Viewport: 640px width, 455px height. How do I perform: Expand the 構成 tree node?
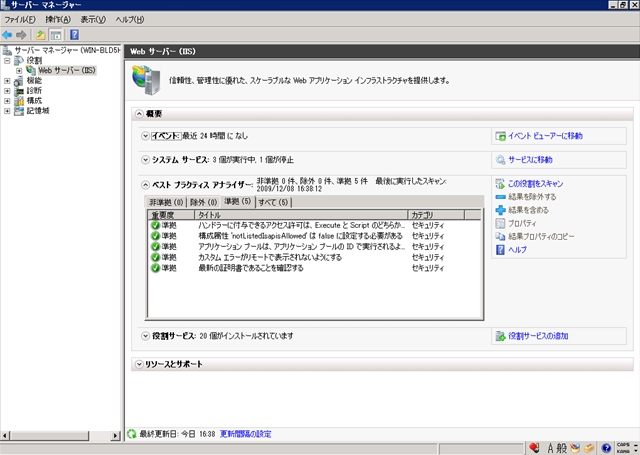[x=7, y=101]
